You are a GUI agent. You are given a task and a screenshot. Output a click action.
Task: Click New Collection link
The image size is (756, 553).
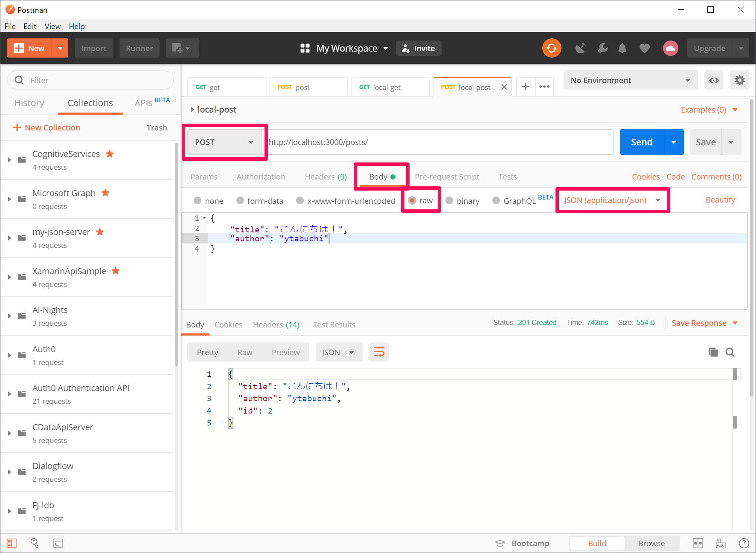click(47, 127)
